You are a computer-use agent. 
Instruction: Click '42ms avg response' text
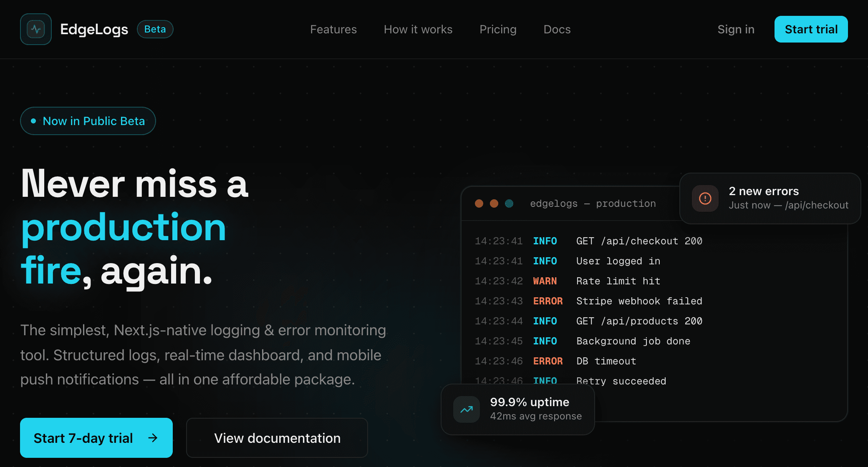536,416
